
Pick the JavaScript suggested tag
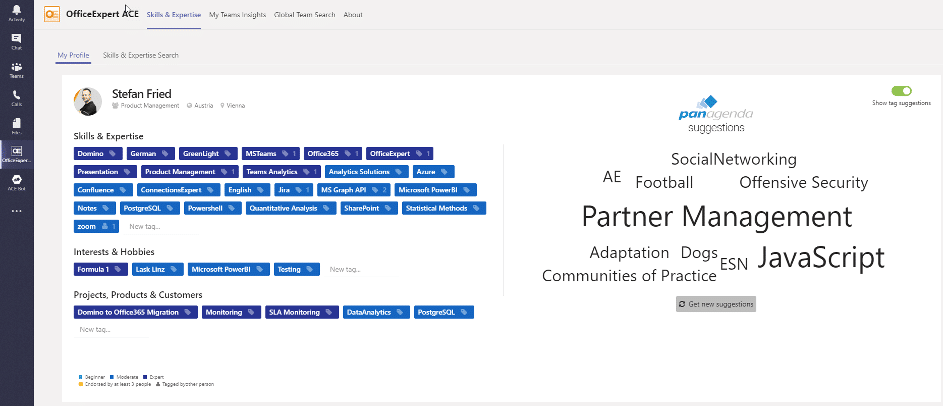(820, 258)
